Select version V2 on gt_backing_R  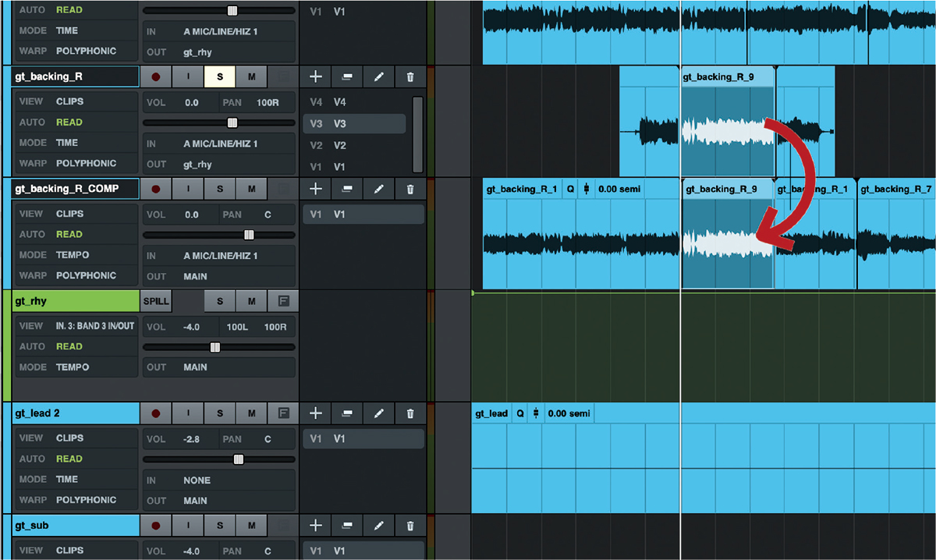pyautogui.click(x=354, y=145)
